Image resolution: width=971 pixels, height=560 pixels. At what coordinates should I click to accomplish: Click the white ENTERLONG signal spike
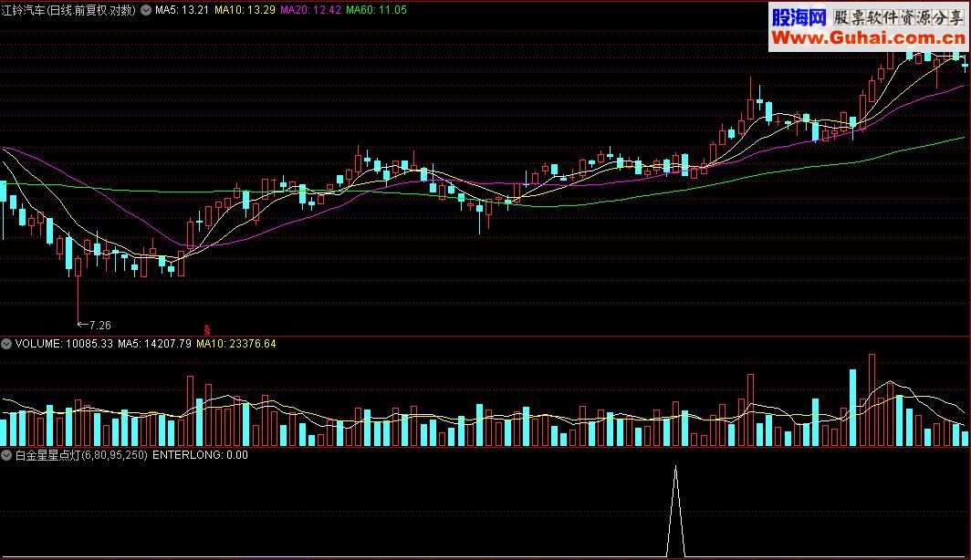[x=675, y=511]
